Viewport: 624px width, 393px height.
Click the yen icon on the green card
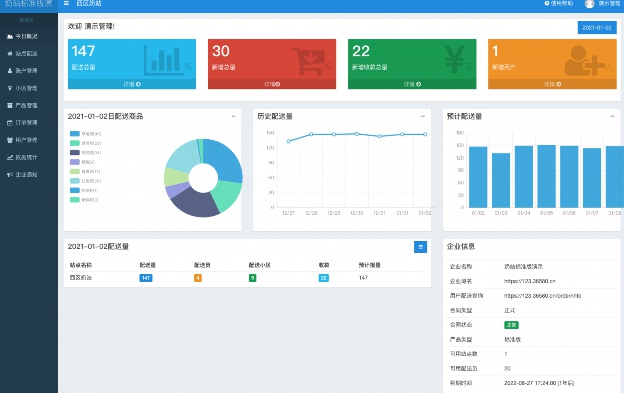[454, 59]
